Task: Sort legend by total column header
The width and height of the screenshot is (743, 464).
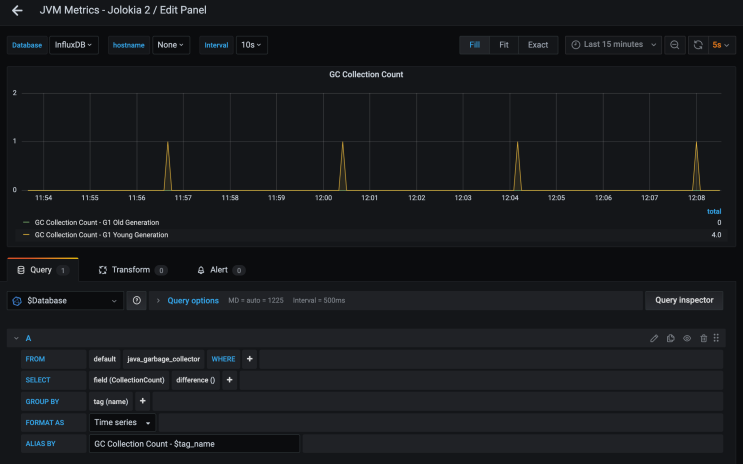Action: 714,211
